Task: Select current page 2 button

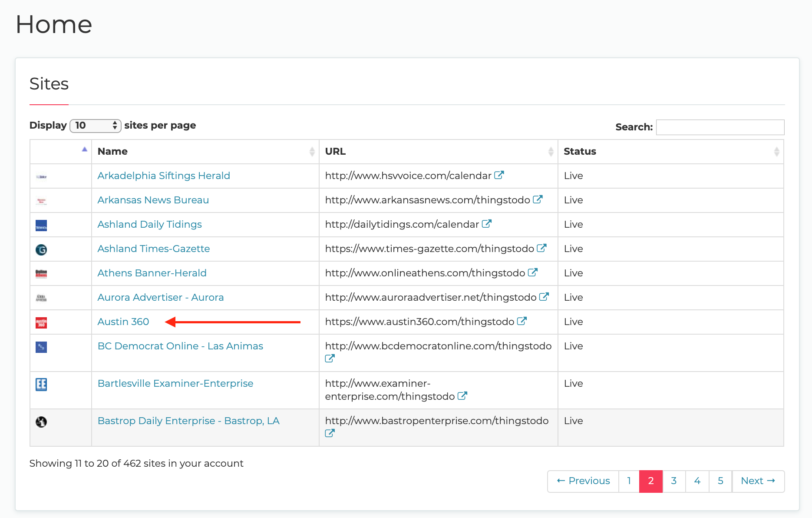Action: 651,481
